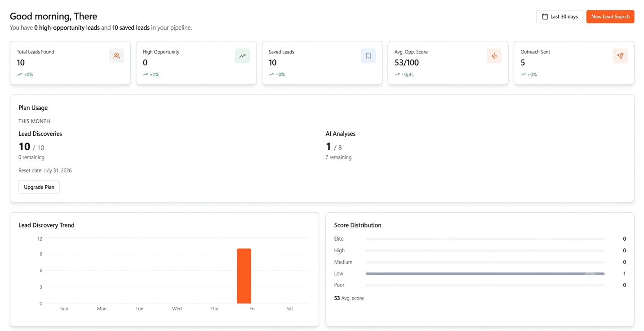
Task: Click the orange Fri bar in trend chart
Action: [x=244, y=276]
